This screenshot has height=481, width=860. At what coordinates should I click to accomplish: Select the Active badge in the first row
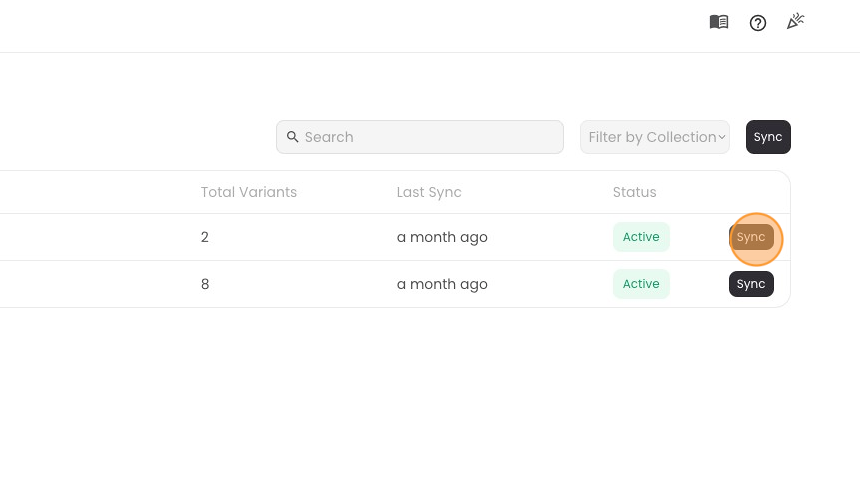pos(641,237)
